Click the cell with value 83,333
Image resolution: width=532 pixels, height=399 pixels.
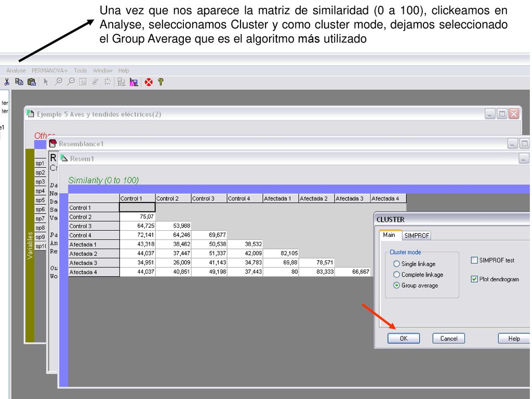pyautogui.click(x=316, y=271)
